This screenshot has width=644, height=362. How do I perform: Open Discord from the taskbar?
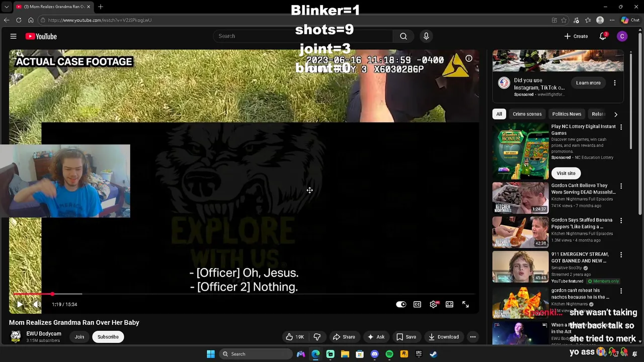pyautogui.click(x=374, y=354)
